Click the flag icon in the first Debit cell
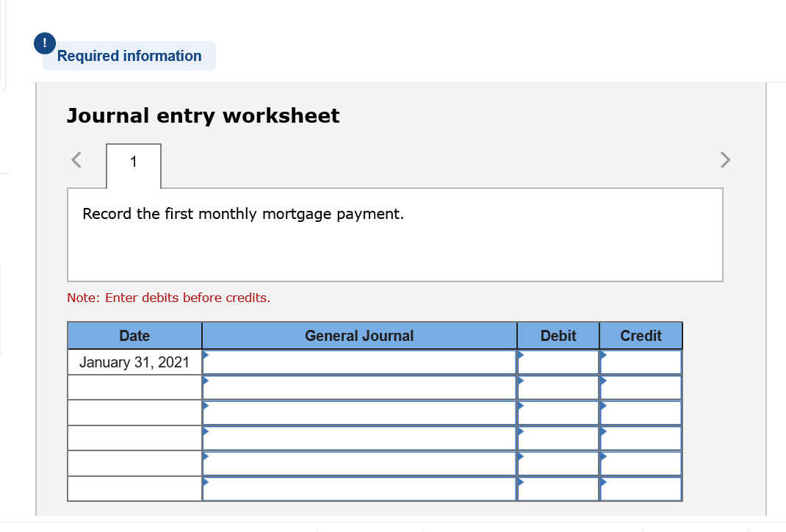786x532 pixels. point(521,356)
